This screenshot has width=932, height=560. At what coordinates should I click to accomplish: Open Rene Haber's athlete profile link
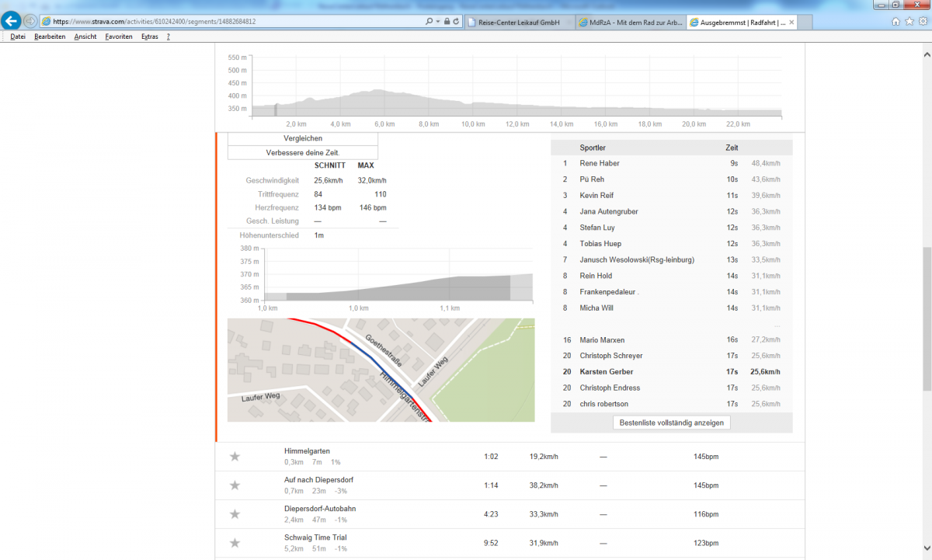tap(600, 164)
